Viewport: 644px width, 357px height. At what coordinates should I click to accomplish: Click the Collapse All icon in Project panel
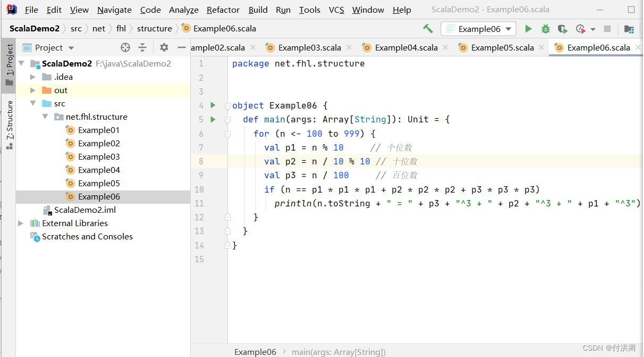142,47
